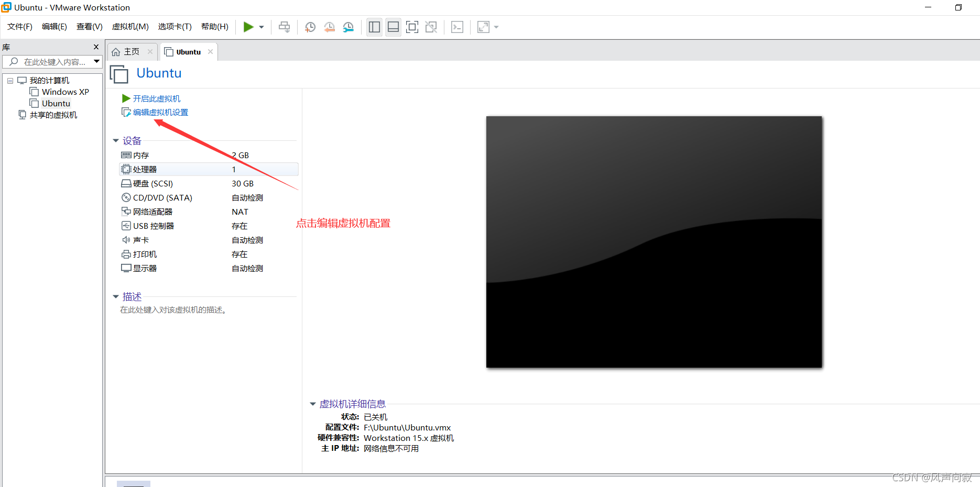
Task: Click the Workstation 15.x 虚拟机 compatibility text
Action: pos(409,438)
